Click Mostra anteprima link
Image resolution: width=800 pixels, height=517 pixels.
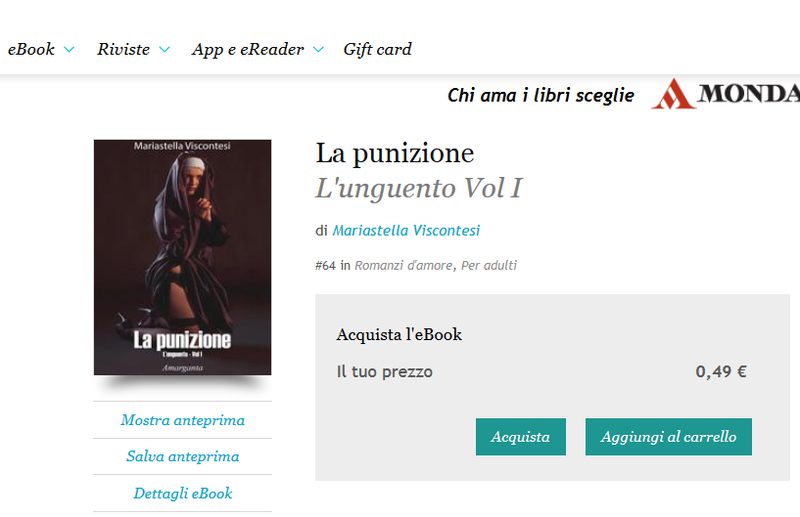coord(183,420)
